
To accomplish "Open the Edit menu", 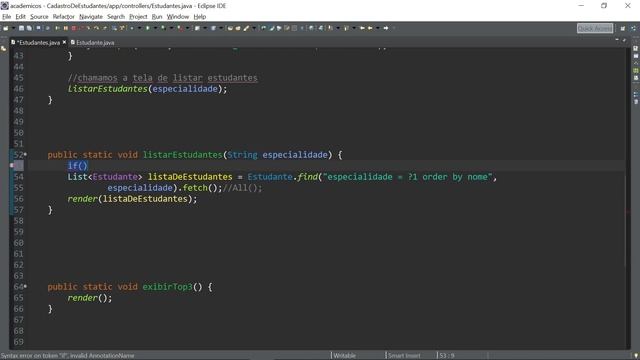I will [x=20, y=17].
